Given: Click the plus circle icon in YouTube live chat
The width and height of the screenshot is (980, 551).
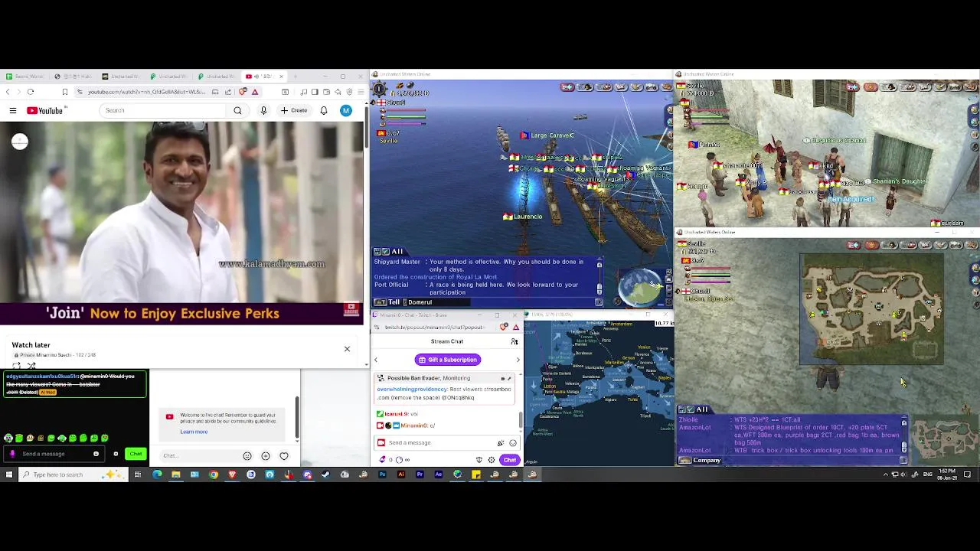Looking at the screenshot, I should point(266,456).
